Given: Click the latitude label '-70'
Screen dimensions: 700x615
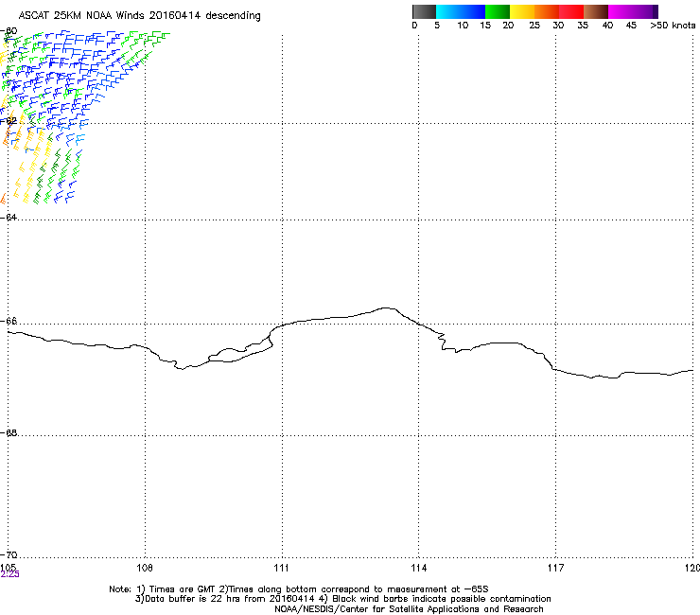Looking at the screenshot, I should click(x=9, y=554).
